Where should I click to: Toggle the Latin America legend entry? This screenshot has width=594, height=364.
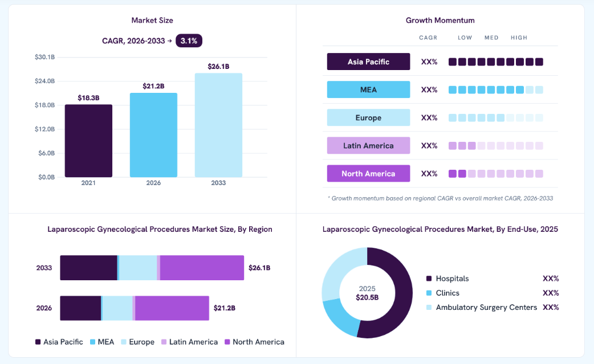(x=189, y=342)
